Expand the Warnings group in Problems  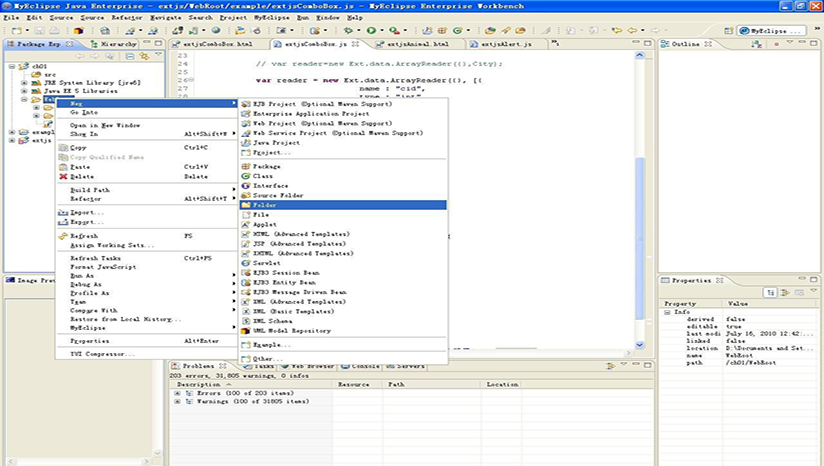coord(178,402)
